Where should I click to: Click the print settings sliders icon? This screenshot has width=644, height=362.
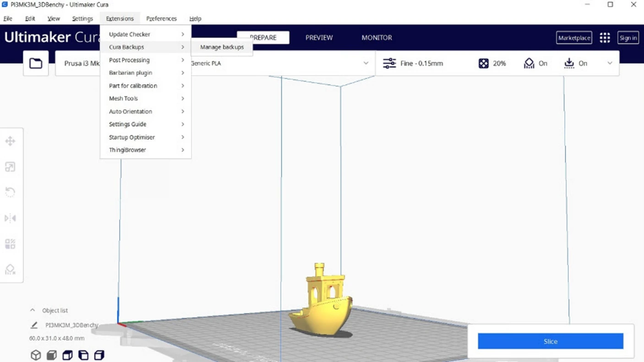coord(389,63)
